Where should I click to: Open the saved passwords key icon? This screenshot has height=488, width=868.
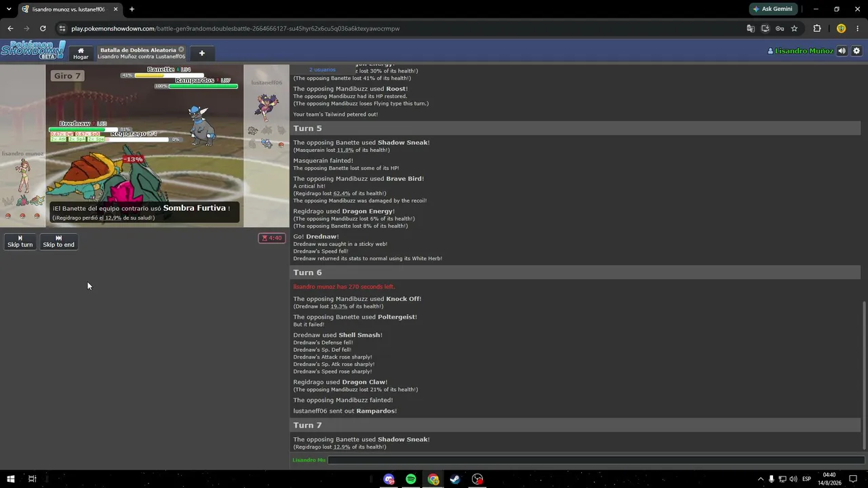click(780, 28)
